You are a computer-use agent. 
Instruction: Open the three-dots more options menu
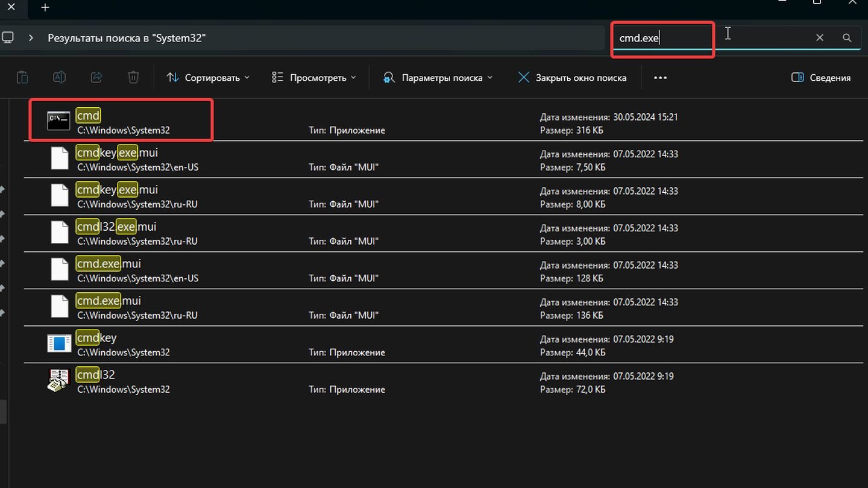click(x=660, y=78)
